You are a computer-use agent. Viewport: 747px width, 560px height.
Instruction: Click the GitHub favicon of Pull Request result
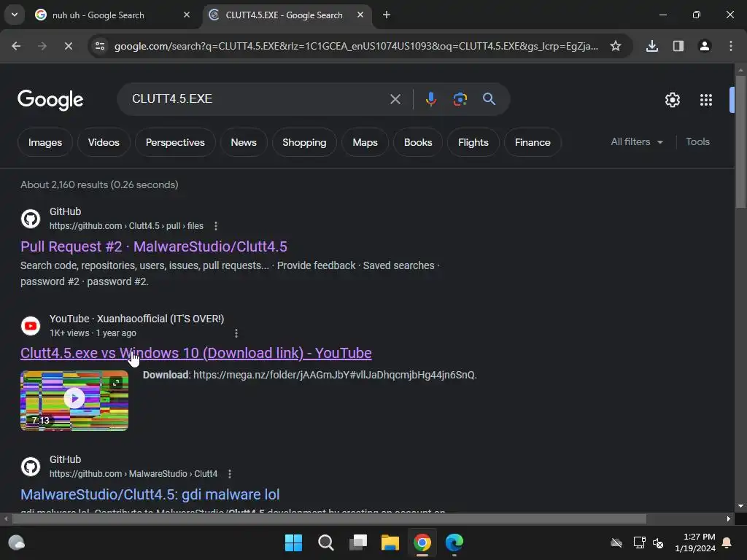click(31, 219)
